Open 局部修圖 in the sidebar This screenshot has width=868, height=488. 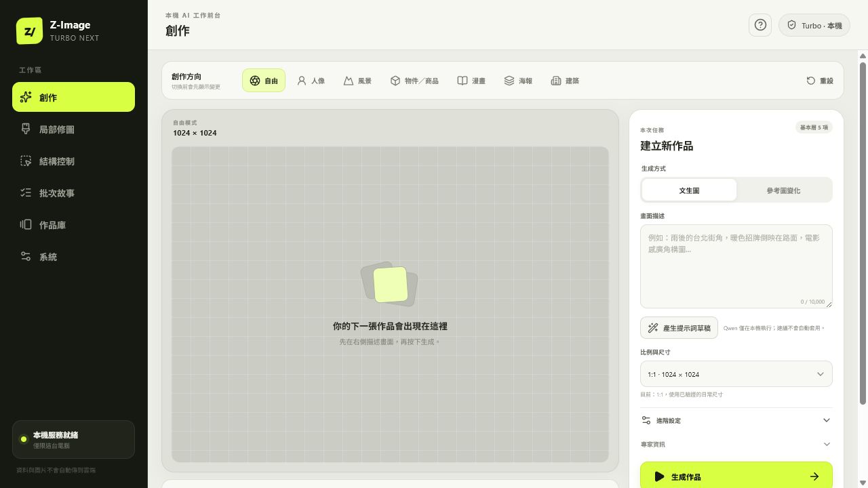click(73, 129)
